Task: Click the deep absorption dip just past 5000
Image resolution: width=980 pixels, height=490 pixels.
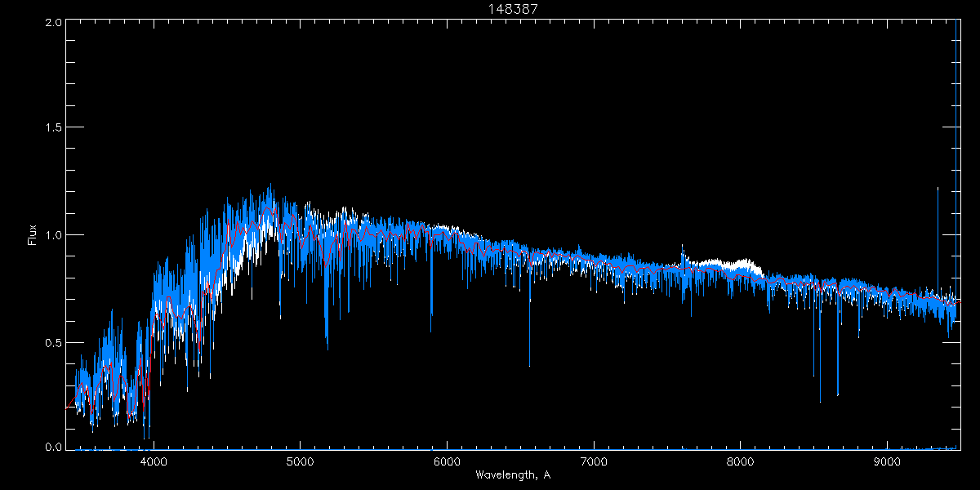Action: (x=327, y=327)
